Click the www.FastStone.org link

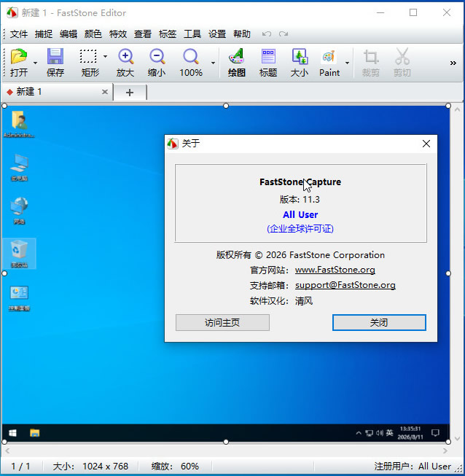(335, 270)
